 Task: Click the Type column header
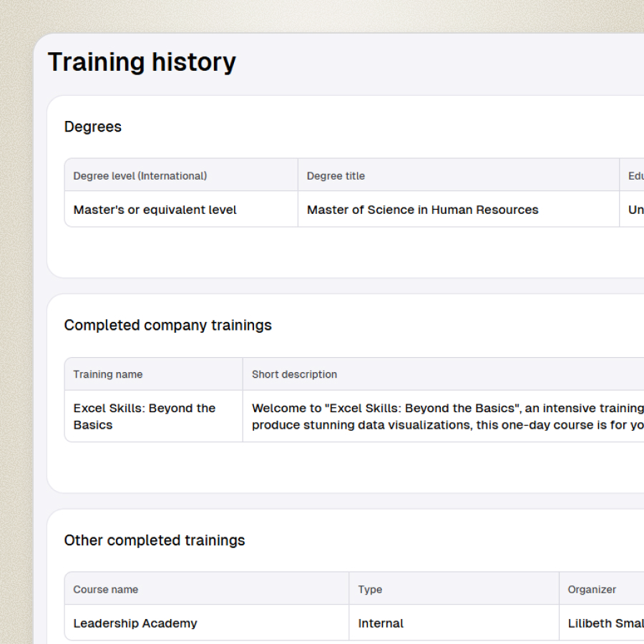coord(370,590)
